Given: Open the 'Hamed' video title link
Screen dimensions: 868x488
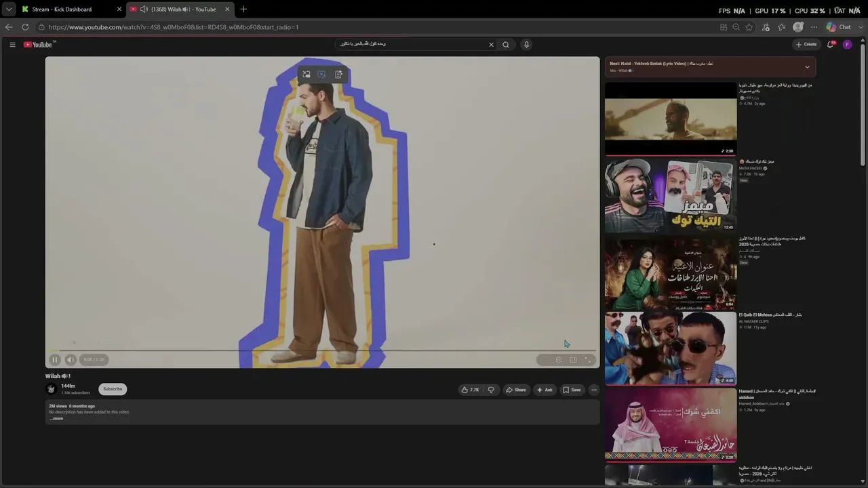Looking at the screenshot, I should click(777, 394).
